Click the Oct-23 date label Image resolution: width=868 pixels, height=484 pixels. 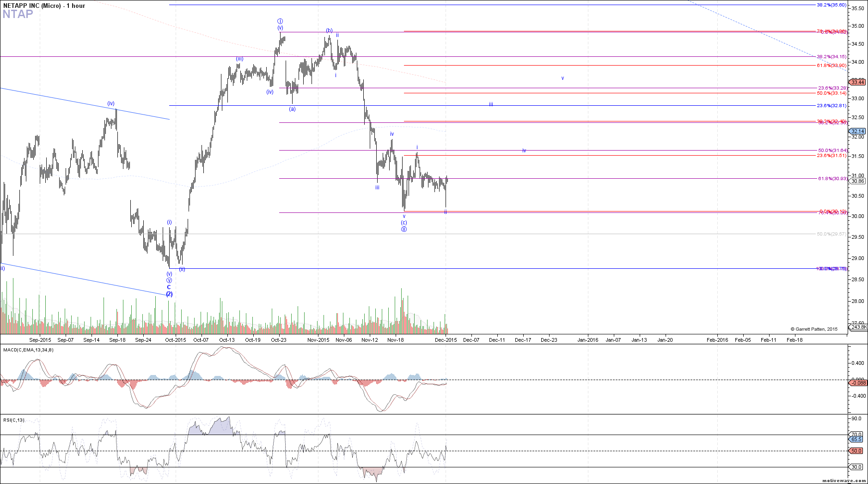279,340
